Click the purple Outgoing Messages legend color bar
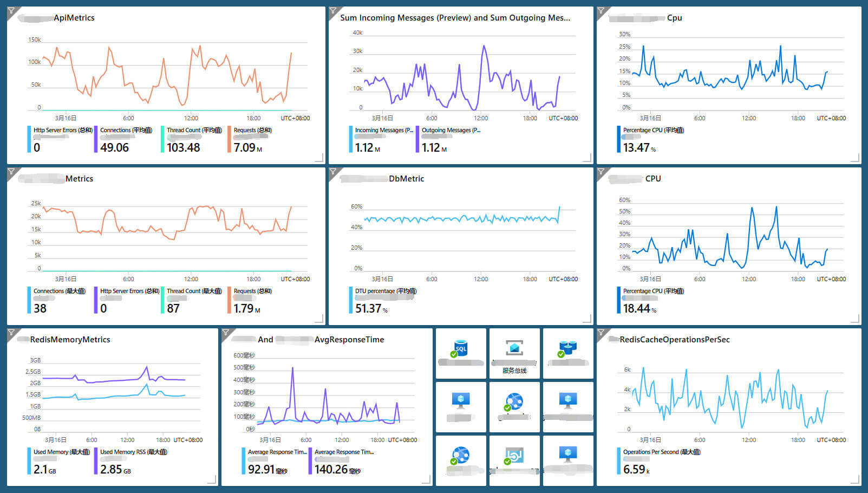 click(x=417, y=139)
